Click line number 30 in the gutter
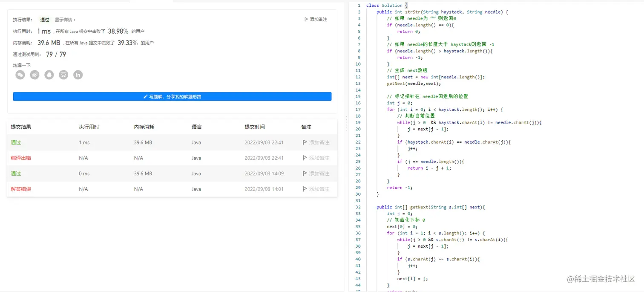 click(358, 194)
